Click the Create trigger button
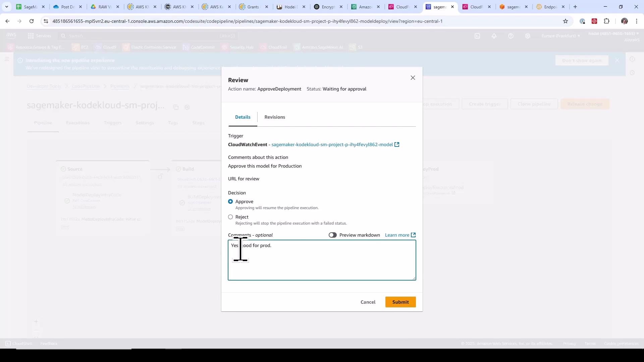The width and height of the screenshot is (644, 362). coord(485,104)
